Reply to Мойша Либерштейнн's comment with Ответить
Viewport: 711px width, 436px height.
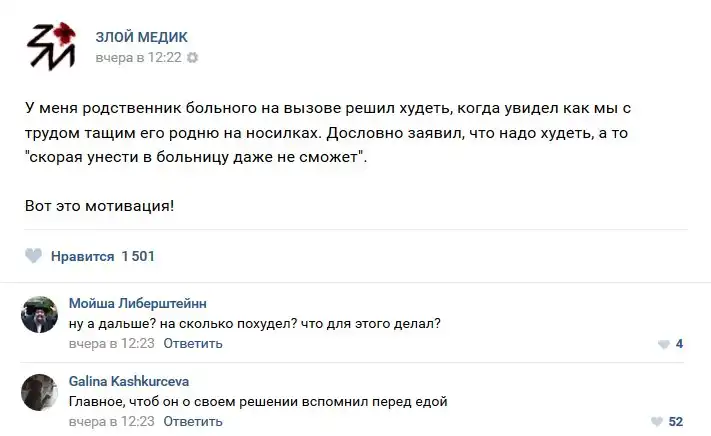point(193,344)
